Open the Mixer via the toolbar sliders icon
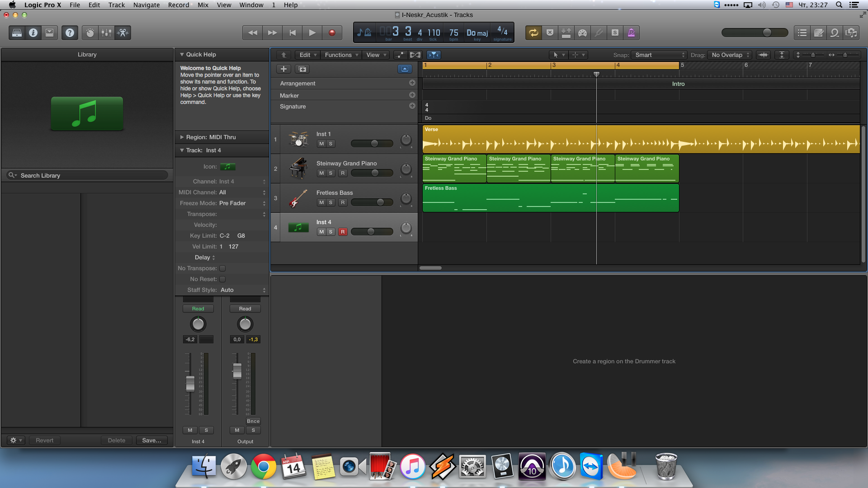 coord(106,33)
